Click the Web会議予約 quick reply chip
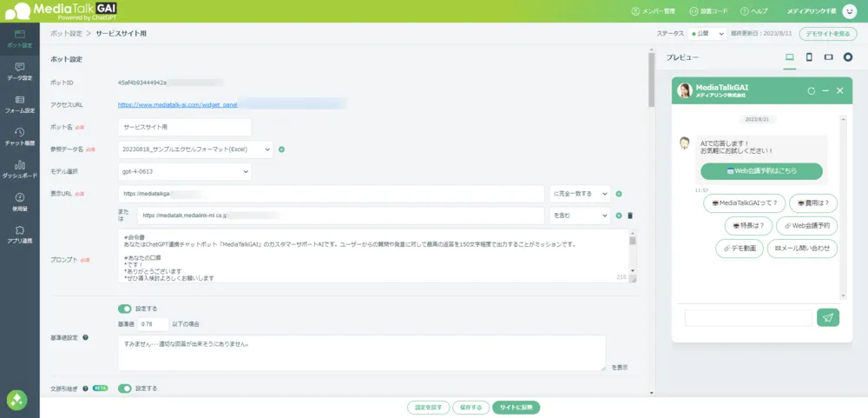868x418 pixels. pyautogui.click(x=806, y=226)
